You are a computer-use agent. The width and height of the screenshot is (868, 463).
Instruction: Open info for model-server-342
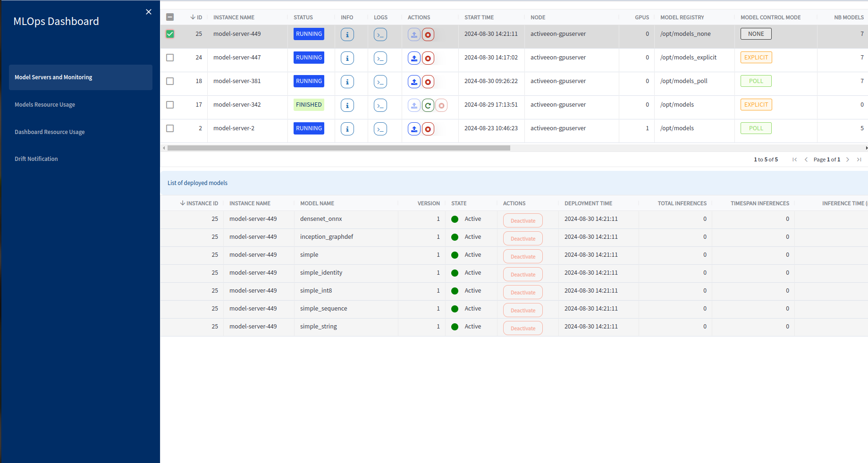coord(347,105)
